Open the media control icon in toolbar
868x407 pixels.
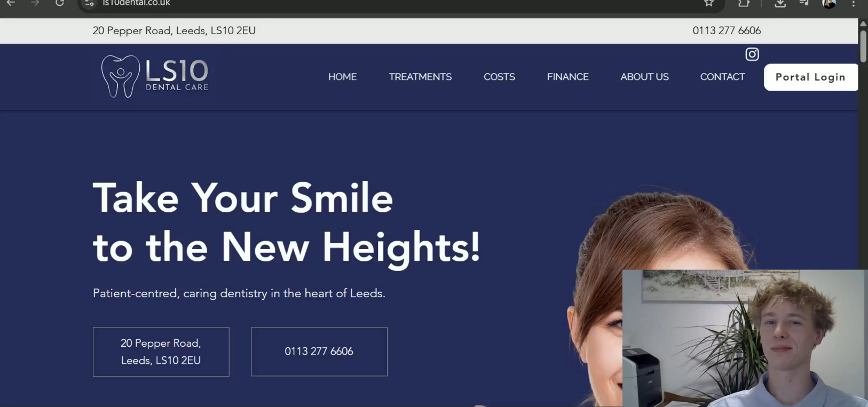click(804, 3)
